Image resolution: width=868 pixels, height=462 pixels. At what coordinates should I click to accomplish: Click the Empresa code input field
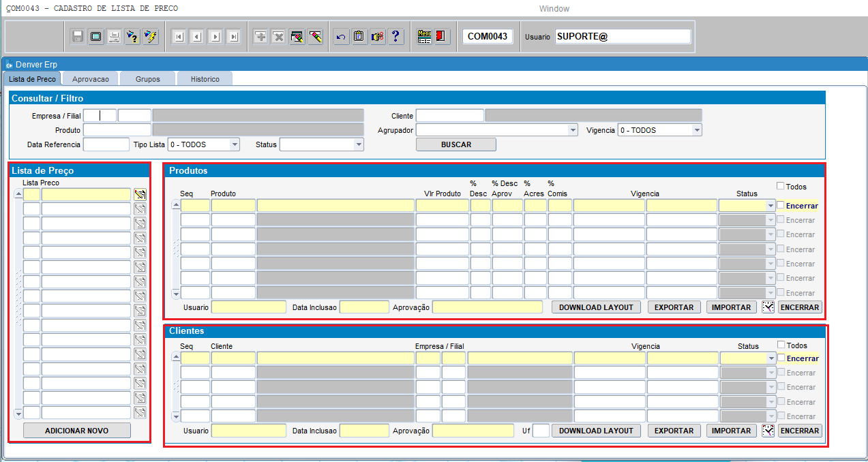[x=100, y=116]
